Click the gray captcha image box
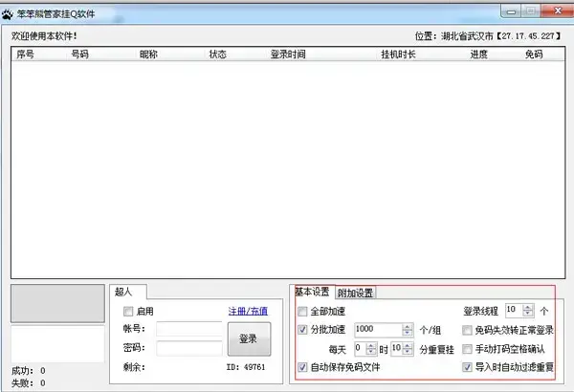Viewport: 574px width, 392px height. (57, 303)
